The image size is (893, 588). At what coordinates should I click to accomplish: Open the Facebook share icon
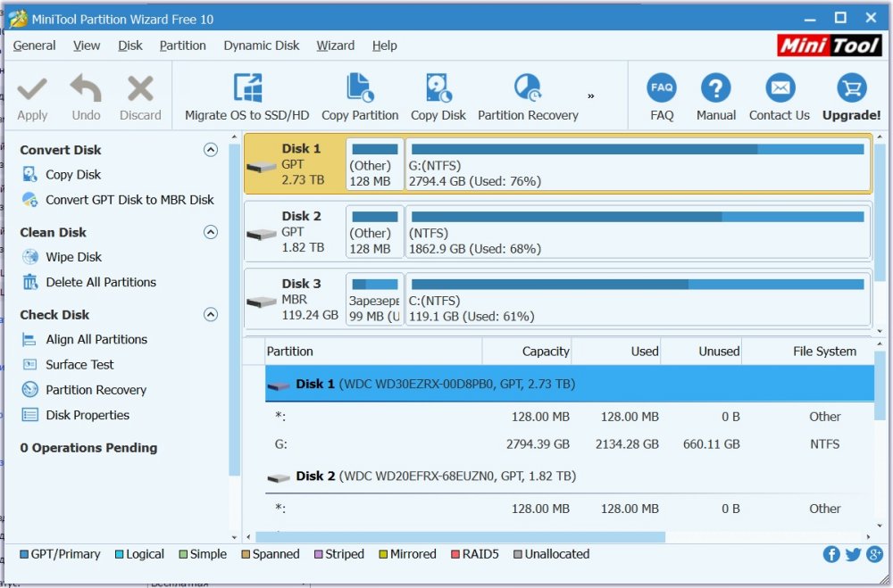[x=831, y=554]
